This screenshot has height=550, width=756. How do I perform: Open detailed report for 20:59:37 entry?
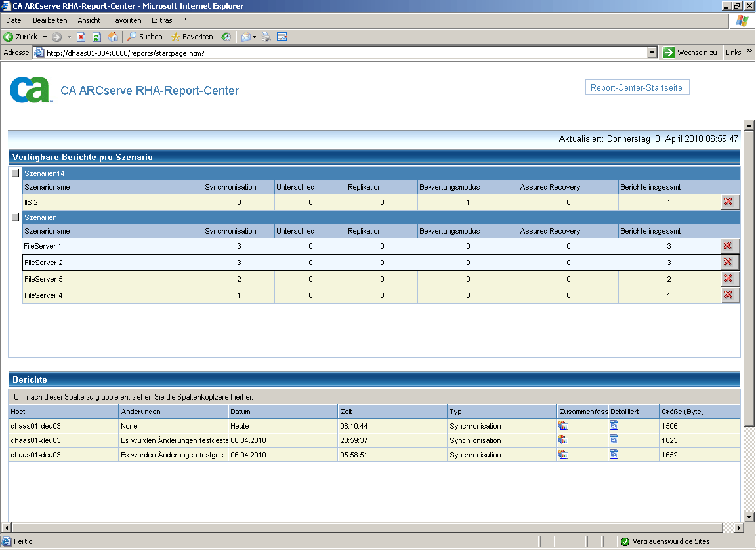coord(614,440)
